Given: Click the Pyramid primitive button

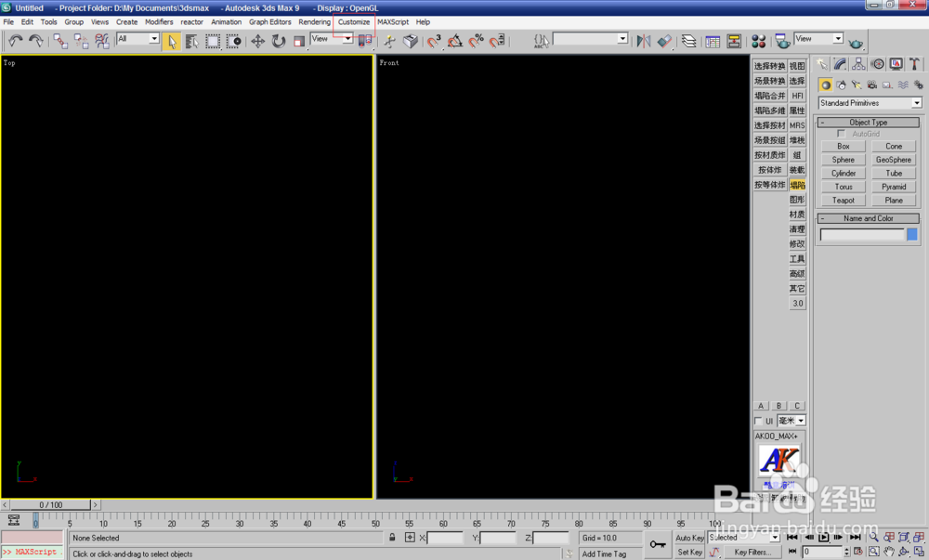Looking at the screenshot, I should point(894,187).
